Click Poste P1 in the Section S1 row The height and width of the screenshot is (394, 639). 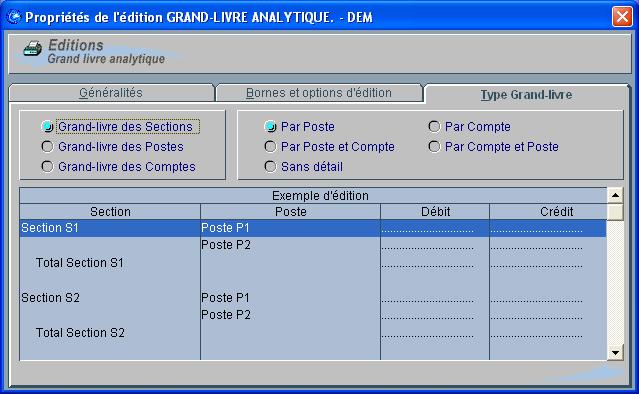tap(225, 228)
